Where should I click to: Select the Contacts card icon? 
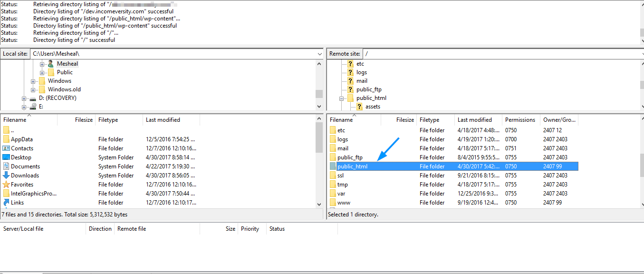click(x=6, y=148)
